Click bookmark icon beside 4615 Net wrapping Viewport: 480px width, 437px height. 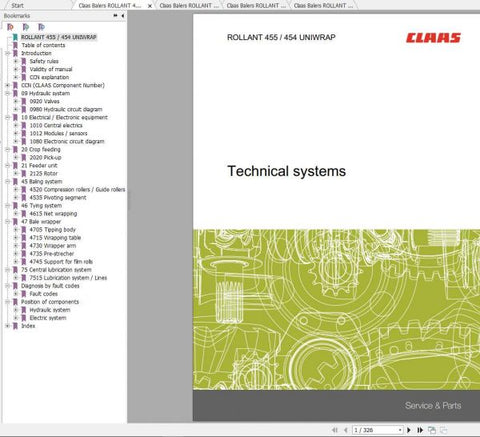point(24,213)
